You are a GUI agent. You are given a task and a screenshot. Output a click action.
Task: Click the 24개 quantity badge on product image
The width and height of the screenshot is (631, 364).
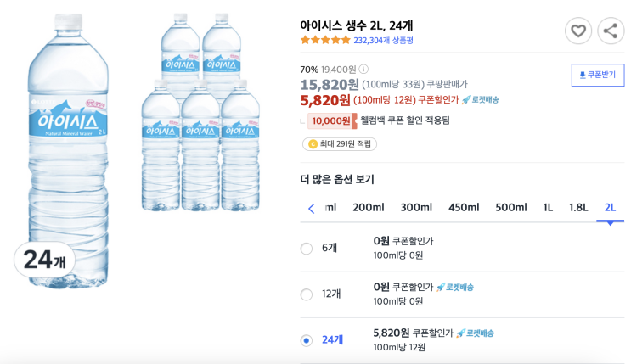pos(44,260)
